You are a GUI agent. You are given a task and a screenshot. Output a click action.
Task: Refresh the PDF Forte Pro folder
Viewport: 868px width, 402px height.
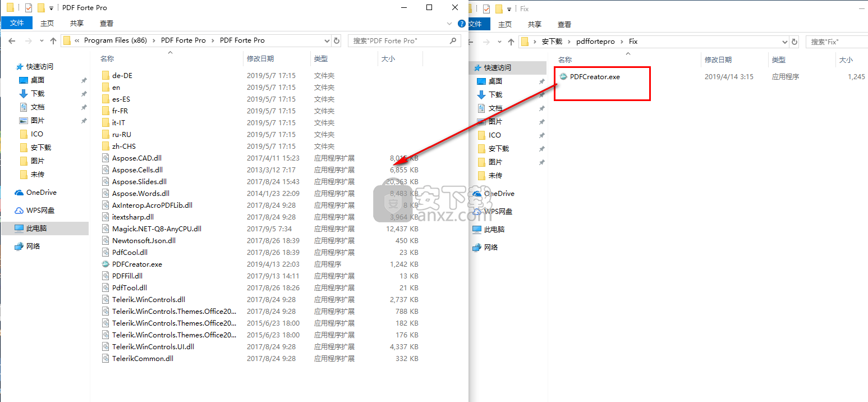point(337,40)
